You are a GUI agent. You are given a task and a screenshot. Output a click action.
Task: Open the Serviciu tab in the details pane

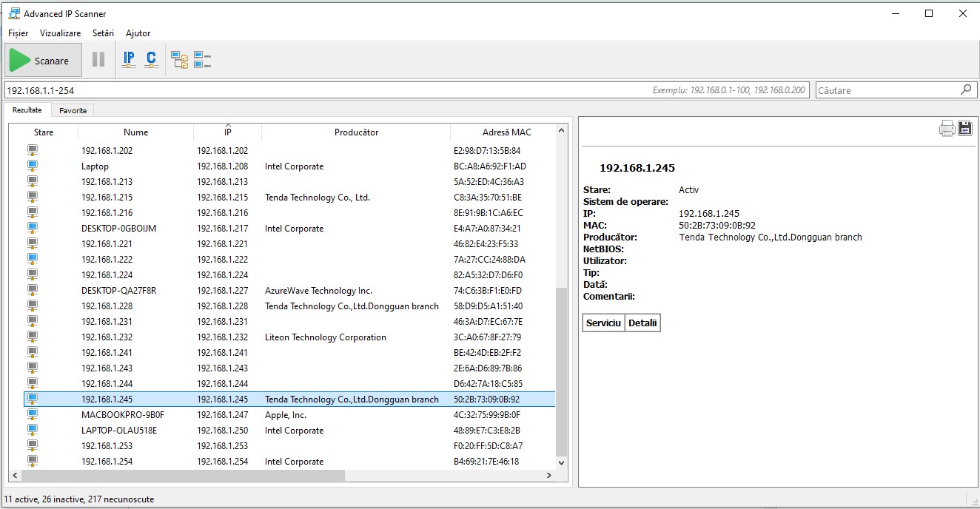603,323
